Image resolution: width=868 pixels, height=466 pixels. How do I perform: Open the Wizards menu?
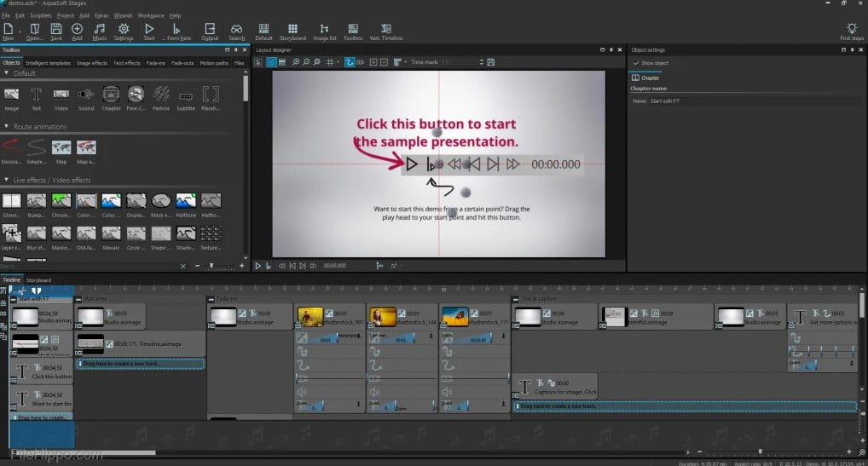(123, 15)
